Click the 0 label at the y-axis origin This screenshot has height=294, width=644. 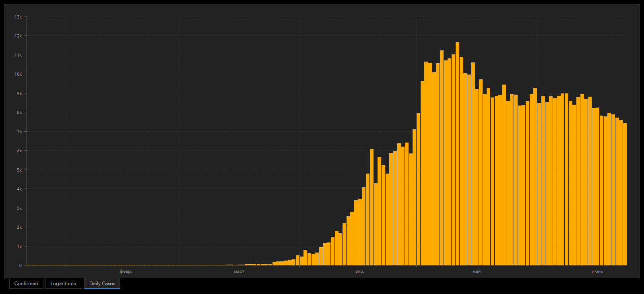click(x=21, y=265)
